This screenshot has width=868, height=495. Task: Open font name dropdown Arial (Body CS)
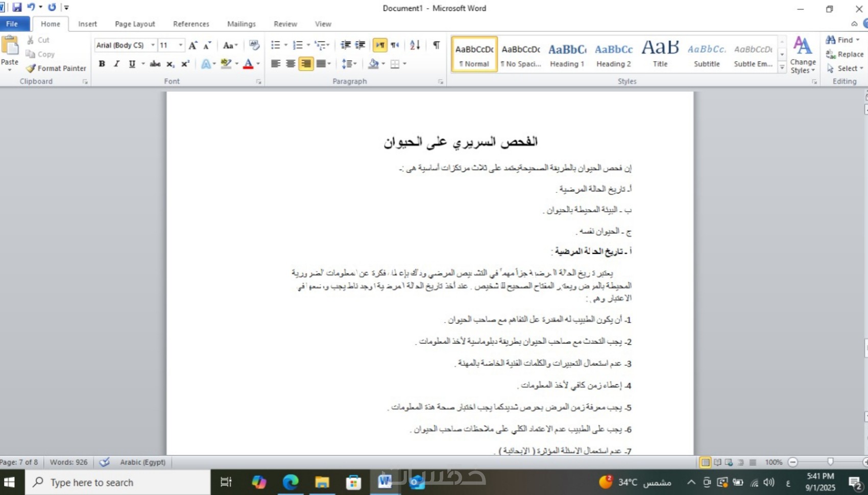[152, 45]
